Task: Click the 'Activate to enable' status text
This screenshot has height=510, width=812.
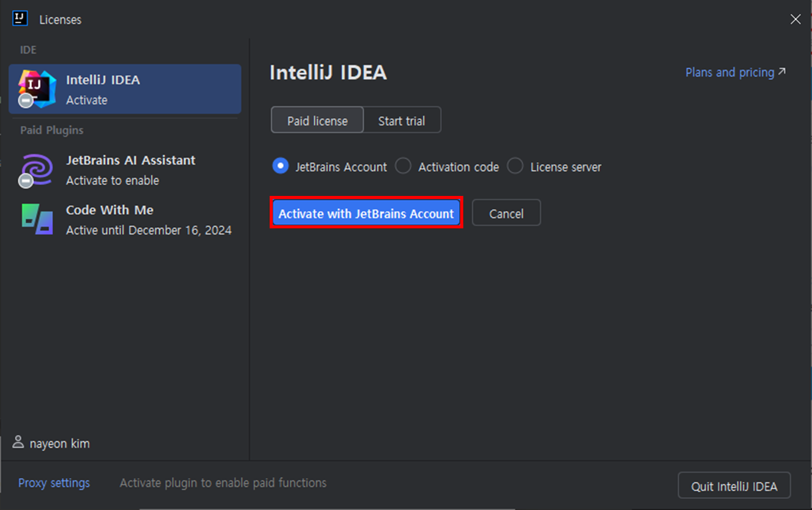Action: pyautogui.click(x=113, y=181)
